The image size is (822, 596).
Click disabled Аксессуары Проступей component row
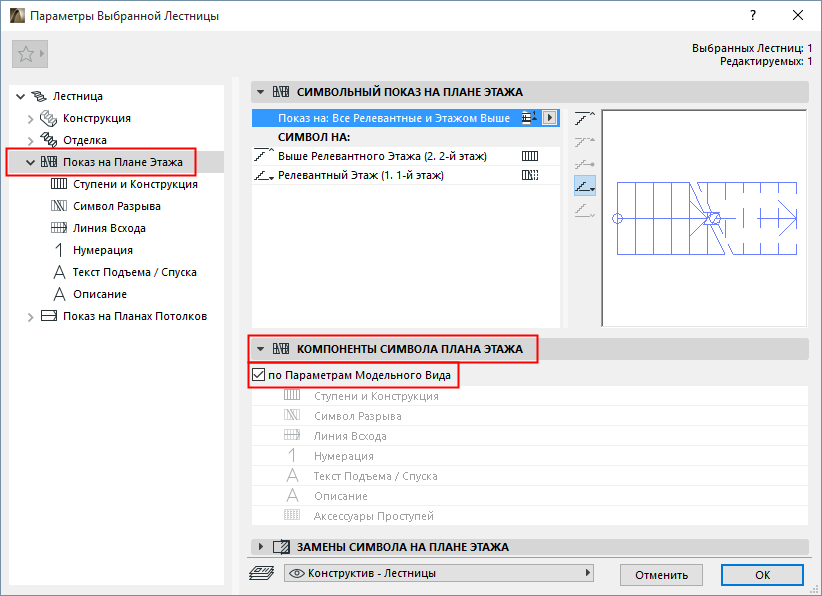(x=529, y=516)
